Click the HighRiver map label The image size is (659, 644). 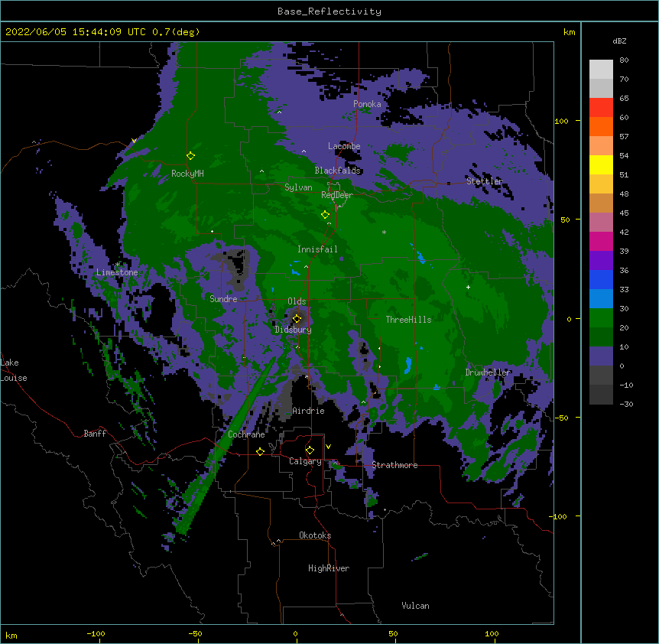(329, 568)
